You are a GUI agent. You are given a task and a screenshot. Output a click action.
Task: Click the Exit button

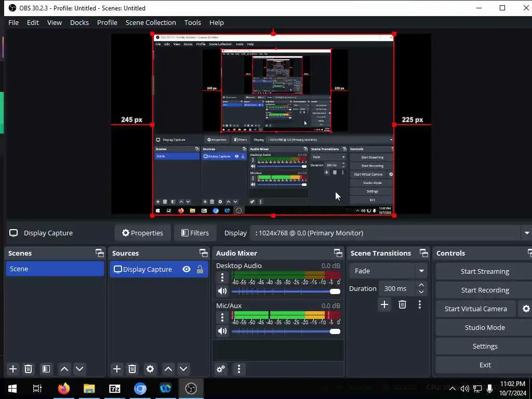pos(485,365)
